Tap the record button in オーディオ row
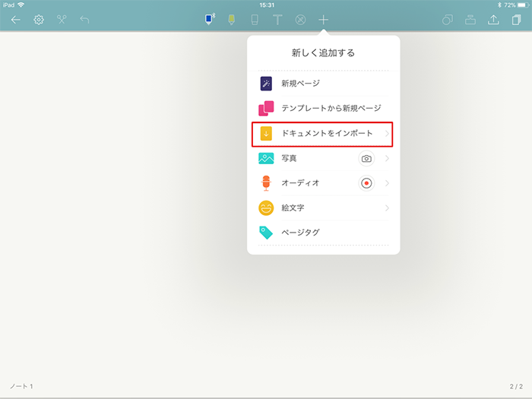 click(x=366, y=183)
